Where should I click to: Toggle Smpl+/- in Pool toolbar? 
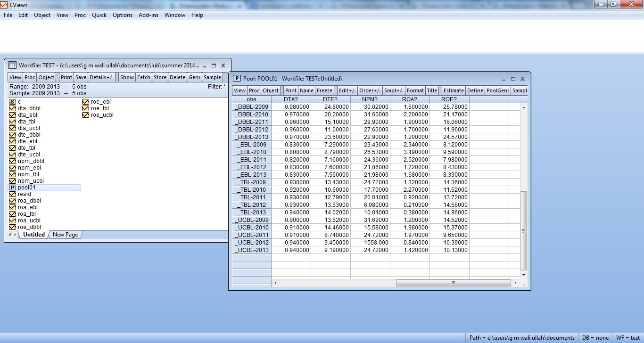click(394, 90)
